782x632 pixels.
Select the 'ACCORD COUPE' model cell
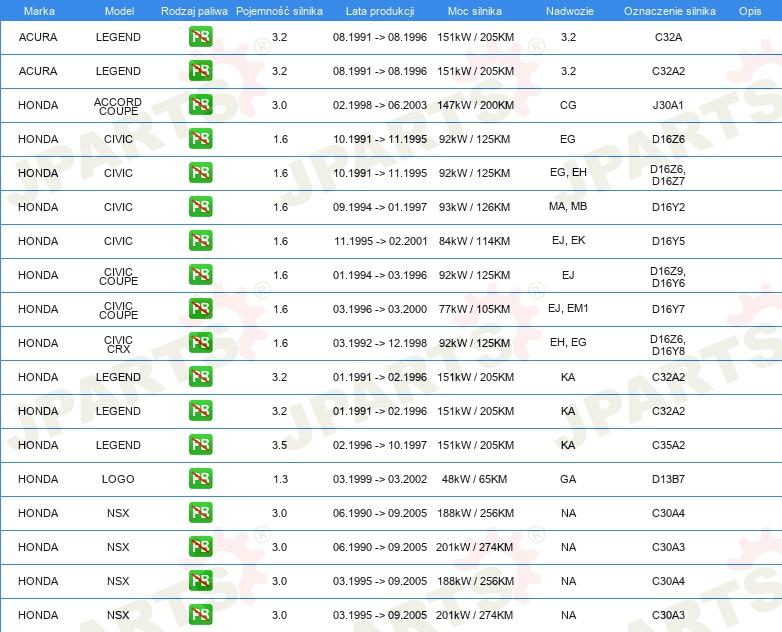coord(118,106)
